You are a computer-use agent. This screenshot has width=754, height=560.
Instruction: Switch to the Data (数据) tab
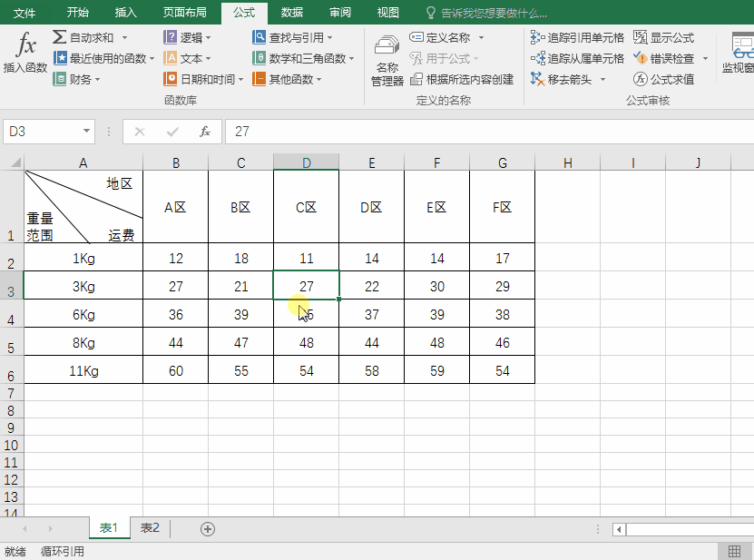click(x=292, y=13)
